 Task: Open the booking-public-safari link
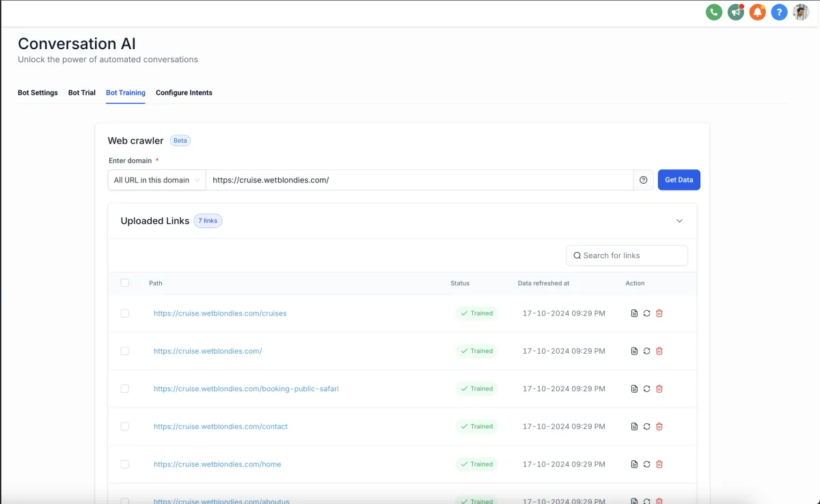point(246,389)
